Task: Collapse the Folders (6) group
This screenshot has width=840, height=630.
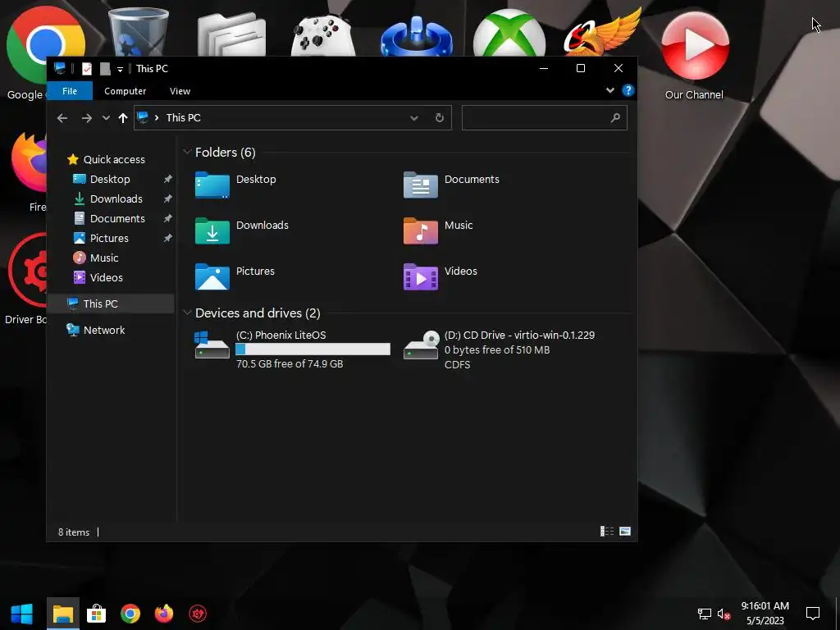Action: pyautogui.click(x=187, y=152)
